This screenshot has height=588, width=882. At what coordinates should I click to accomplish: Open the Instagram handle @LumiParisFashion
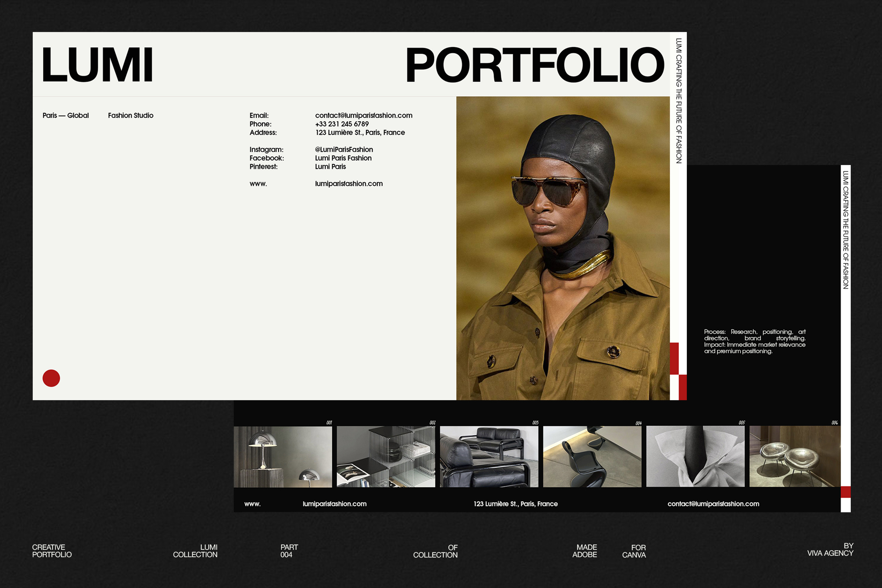coord(343,149)
